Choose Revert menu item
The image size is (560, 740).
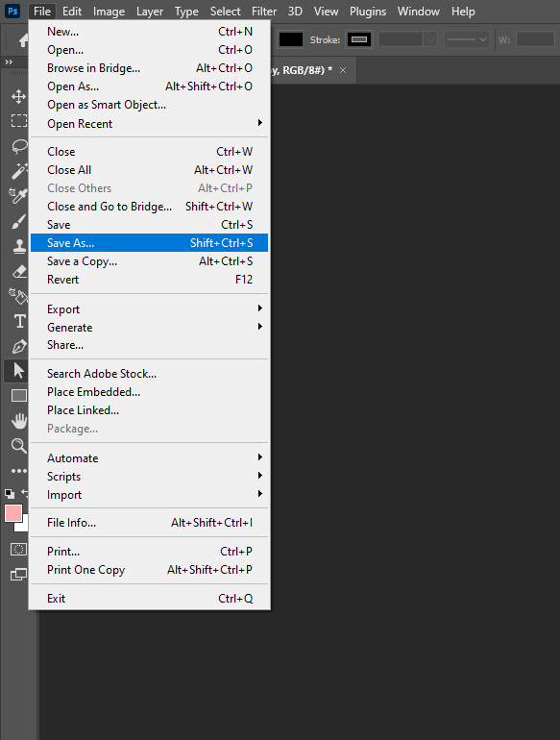tap(149, 280)
